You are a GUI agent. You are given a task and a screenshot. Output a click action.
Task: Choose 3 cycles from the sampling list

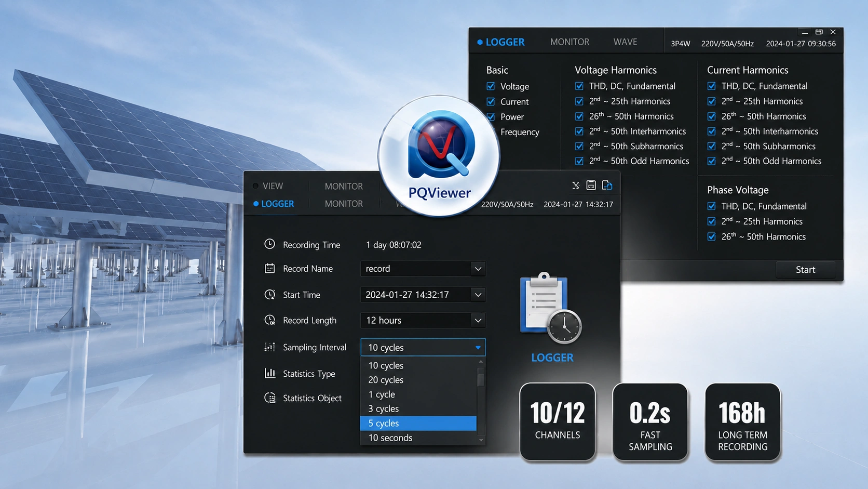point(418,408)
